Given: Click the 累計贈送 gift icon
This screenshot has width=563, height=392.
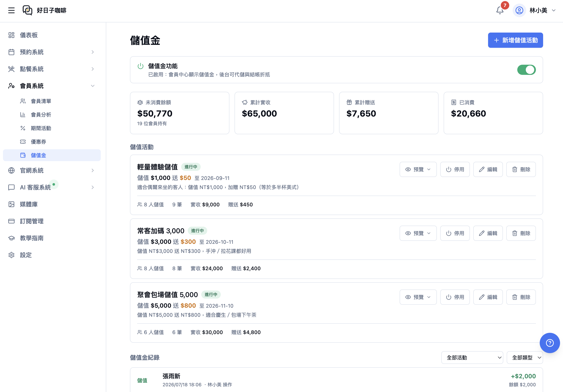Looking at the screenshot, I should point(349,102).
